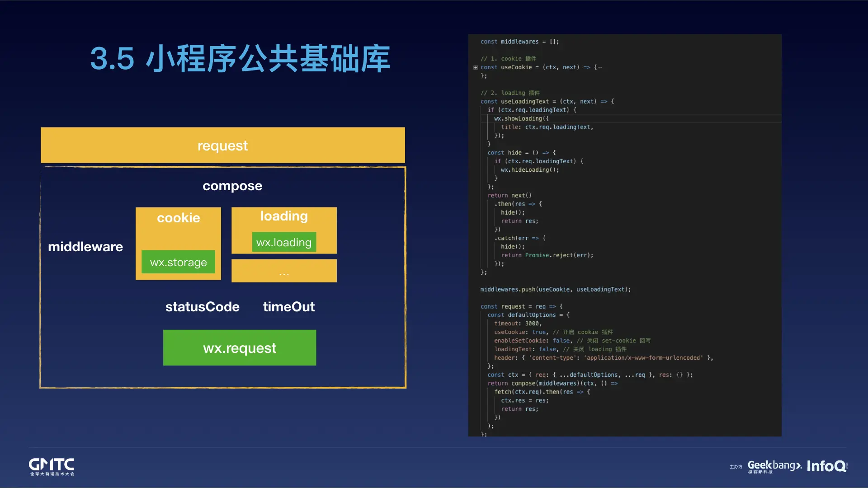The width and height of the screenshot is (868, 488).
Task: Click the timeout: 3000 code line
Action: pyautogui.click(x=518, y=324)
